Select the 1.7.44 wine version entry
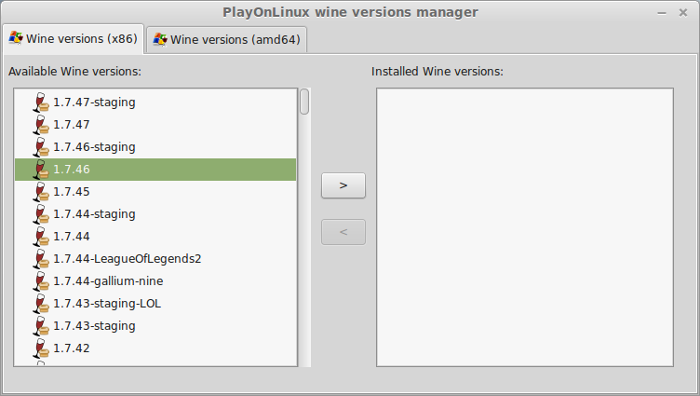 point(155,236)
